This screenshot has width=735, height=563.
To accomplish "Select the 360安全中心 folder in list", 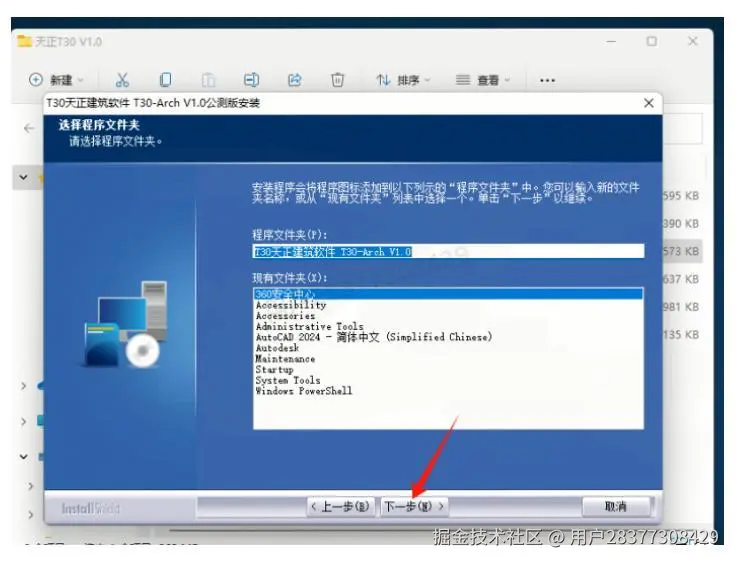I will pyautogui.click(x=448, y=294).
